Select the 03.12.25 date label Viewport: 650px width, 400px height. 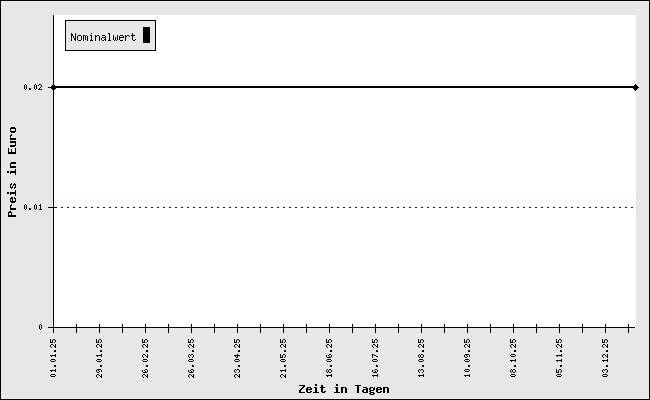606,357
